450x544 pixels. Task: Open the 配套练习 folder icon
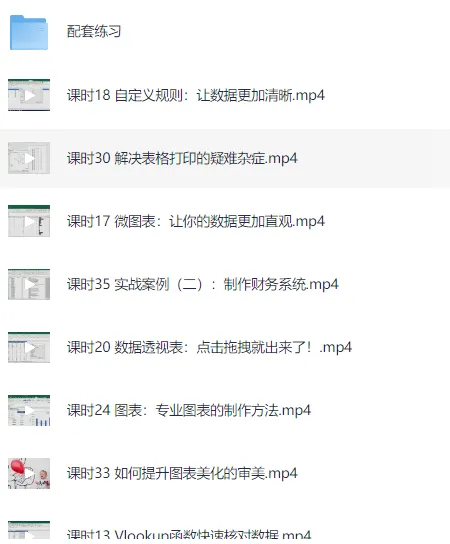(x=29, y=32)
